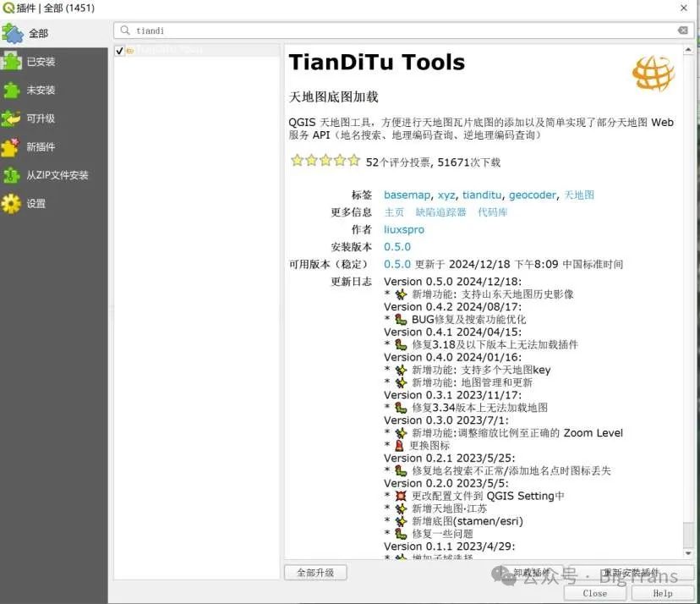Click the five-star rating icons

(325, 161)
